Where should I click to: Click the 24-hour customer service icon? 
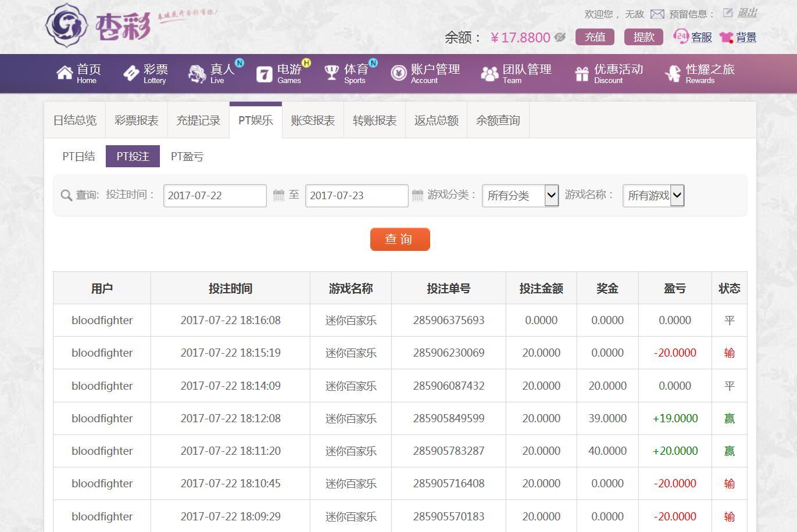point(680,37)
